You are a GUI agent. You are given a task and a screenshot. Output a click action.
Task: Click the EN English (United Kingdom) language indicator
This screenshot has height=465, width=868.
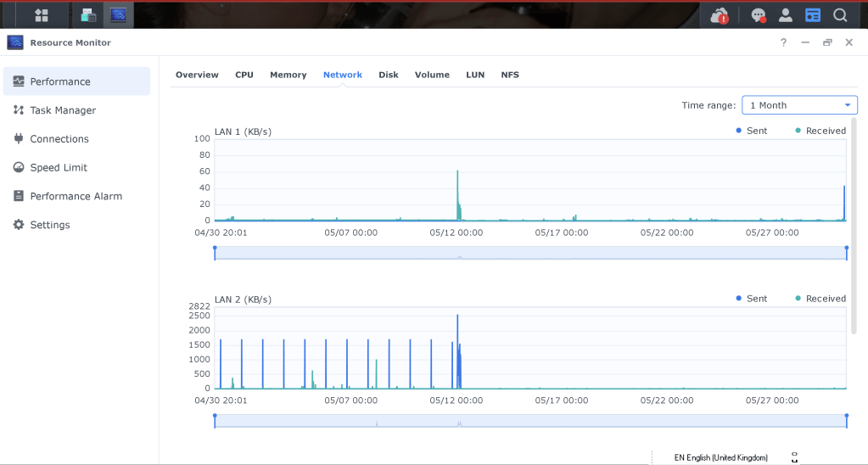(x=720, y=458)
